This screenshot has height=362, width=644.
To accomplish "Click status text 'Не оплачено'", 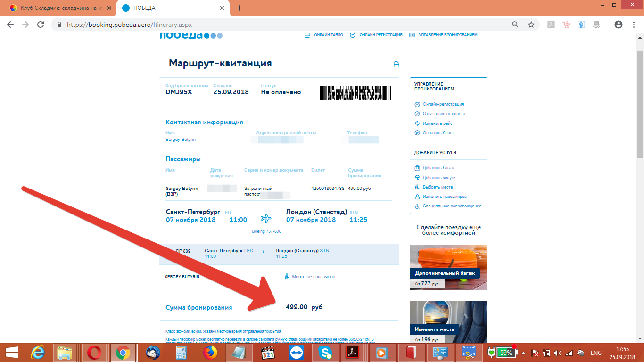I will click(281, 92).
